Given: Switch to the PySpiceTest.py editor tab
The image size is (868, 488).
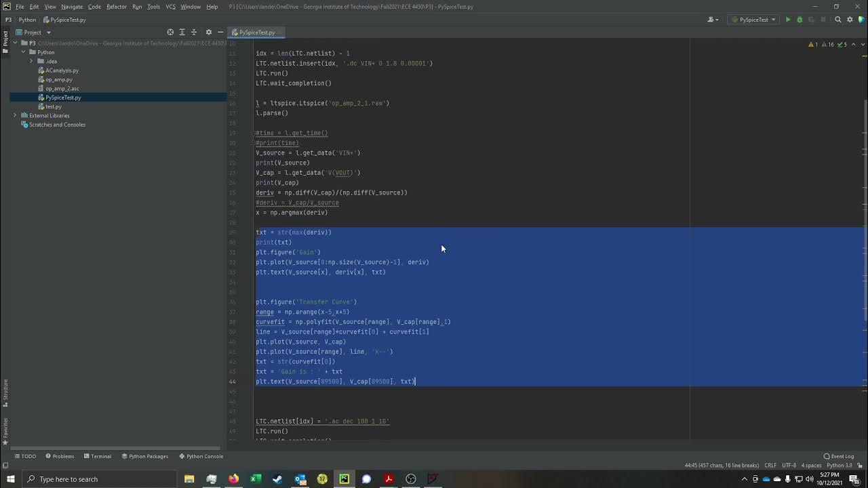Looking at the screenshot, I should 256,33.
